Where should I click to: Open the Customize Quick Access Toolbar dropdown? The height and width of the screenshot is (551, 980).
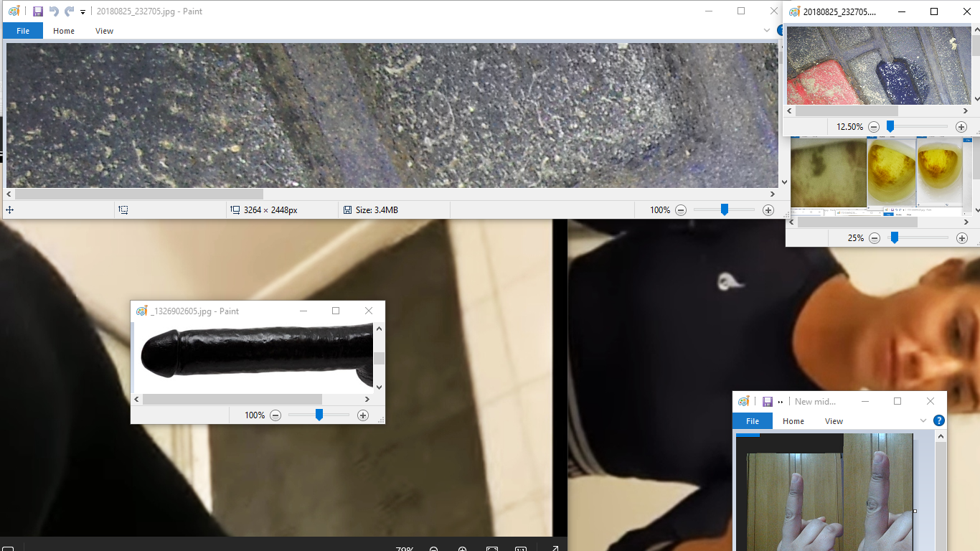click(83, 12)
